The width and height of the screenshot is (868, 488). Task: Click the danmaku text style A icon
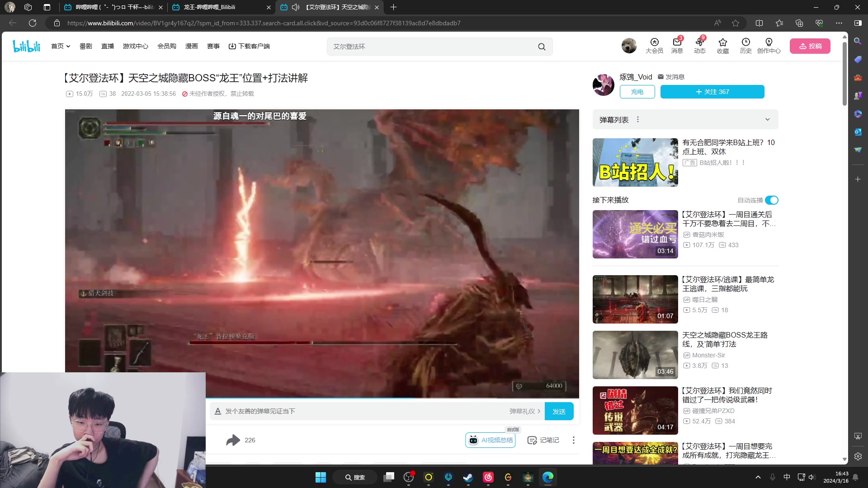pyautogui.click(x=217, y=411)
